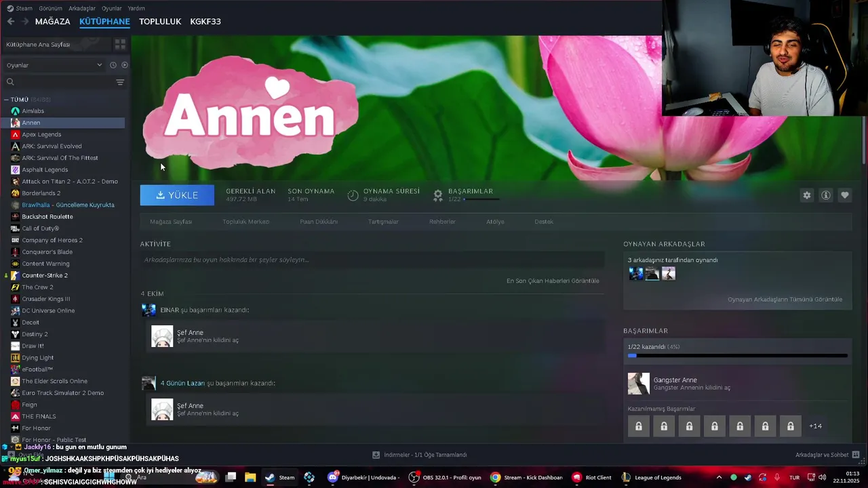Click the OYNAMA SÜRESİ clock icon

353,195
